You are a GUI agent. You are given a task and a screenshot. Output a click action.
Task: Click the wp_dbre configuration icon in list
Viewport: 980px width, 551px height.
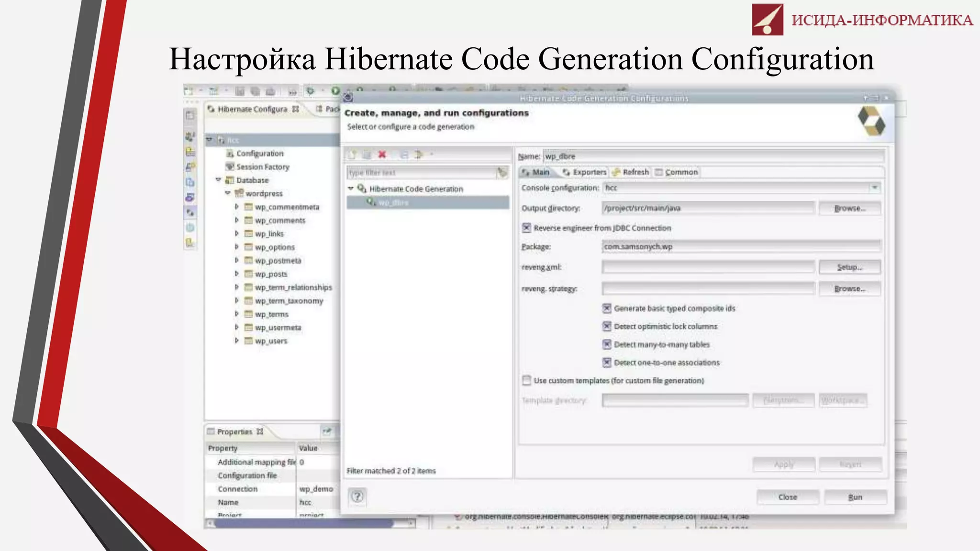[x=371, y=202]
